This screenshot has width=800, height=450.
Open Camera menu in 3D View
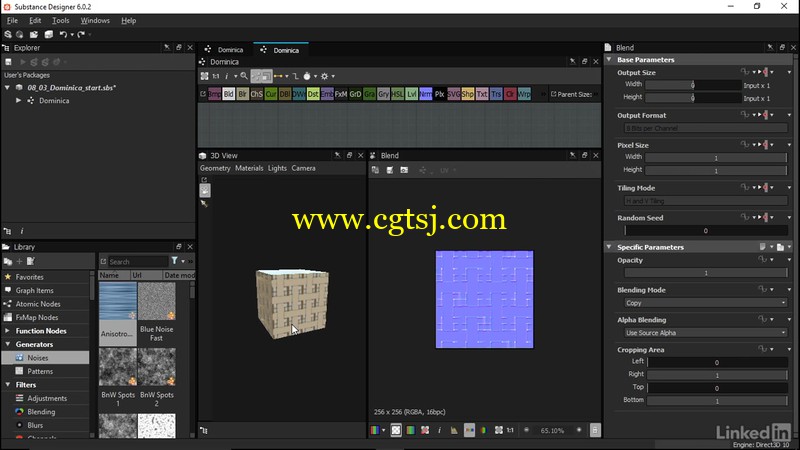click(304, 168)
